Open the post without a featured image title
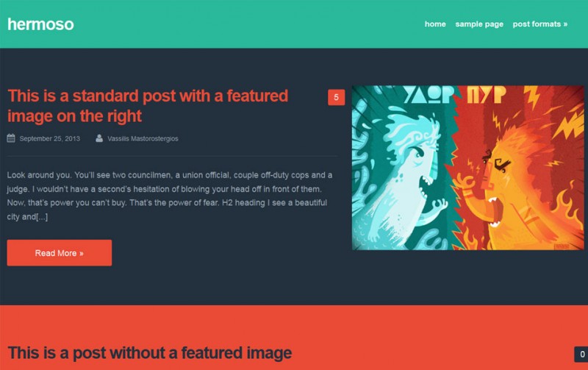Screen dimensions: 588x370 coord(150,353)
